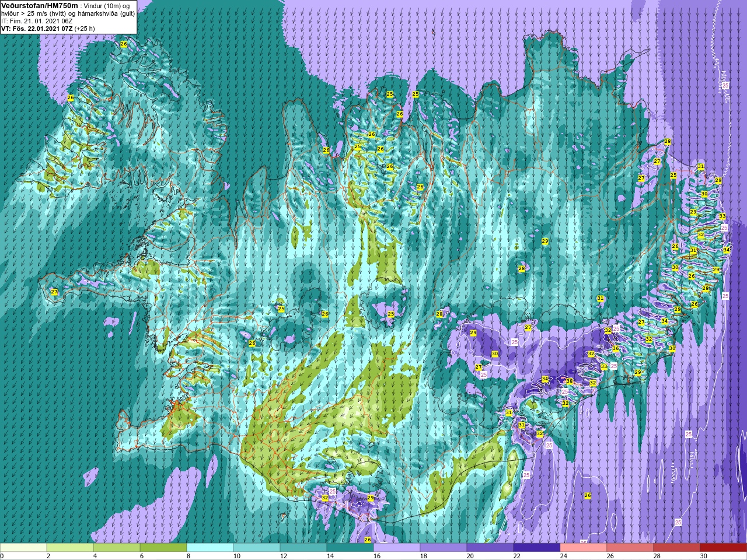Image resolution: width=747 pixels, height=560 pixels.
Task: Click the yellow maximum gust label "36"
Action: pos(615,349)
